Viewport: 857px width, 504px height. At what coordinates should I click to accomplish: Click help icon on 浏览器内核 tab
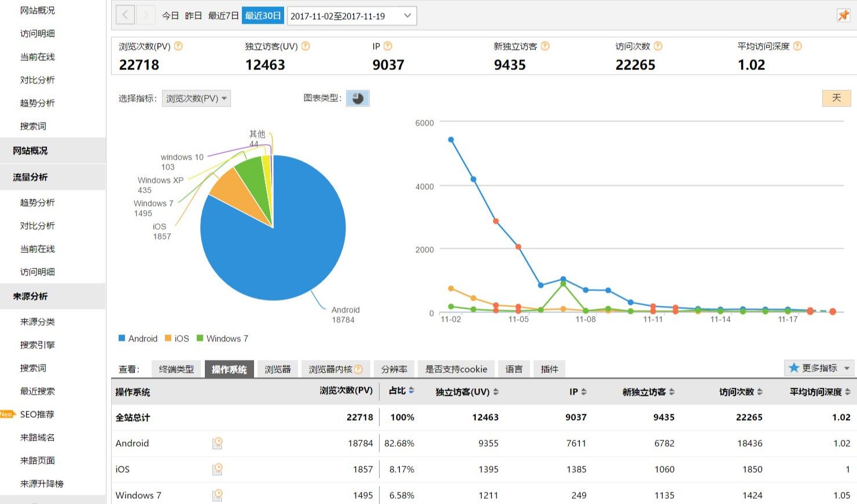pyautogui.click(x=359, y=369)
